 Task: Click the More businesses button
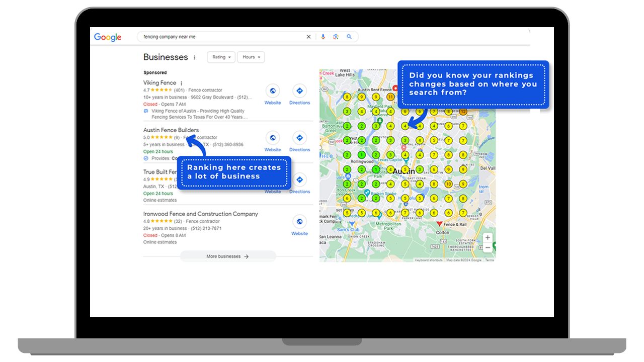228,256
